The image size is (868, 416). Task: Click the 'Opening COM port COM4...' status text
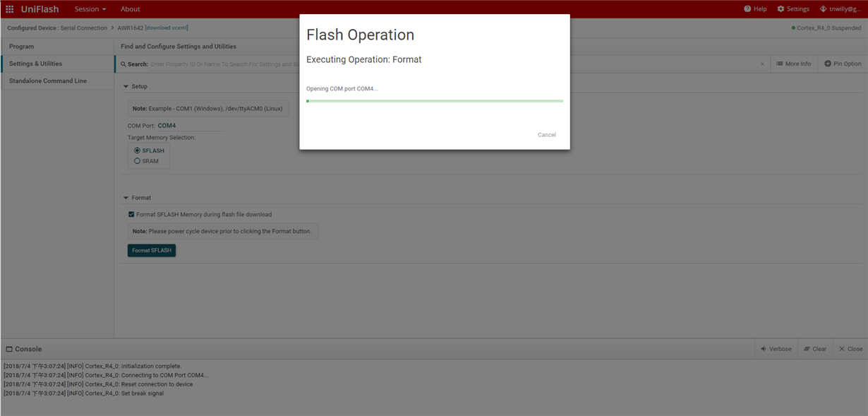point(342,89)
